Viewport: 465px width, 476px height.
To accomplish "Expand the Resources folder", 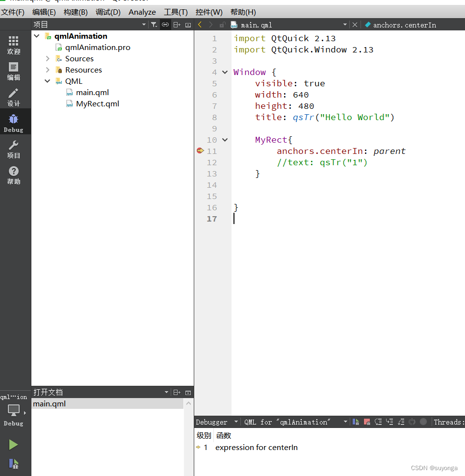I will click(48, 70).
